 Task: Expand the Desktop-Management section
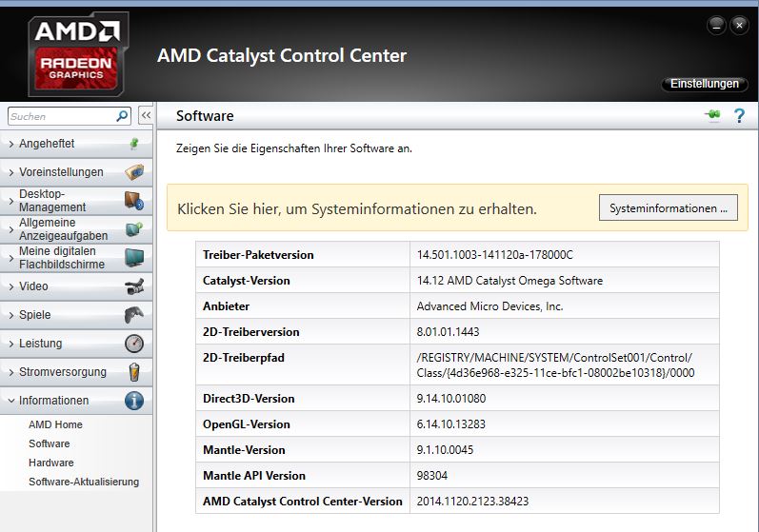click(x=52, y=201)
